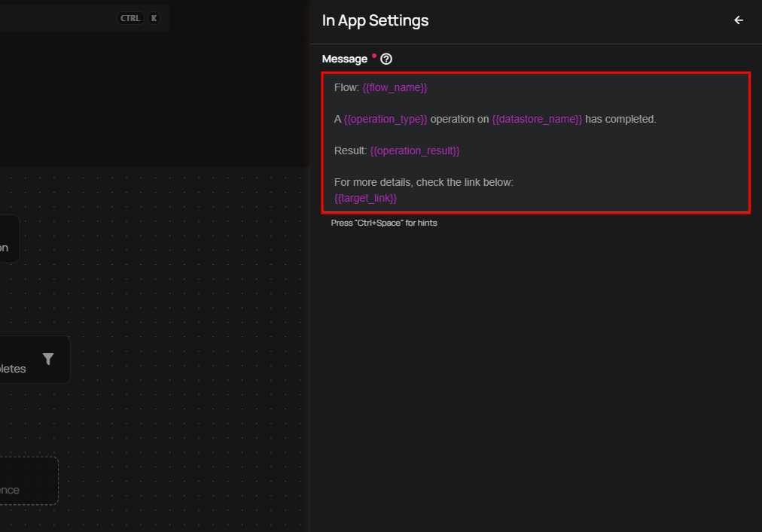Open the Message field help tooltip icon
This screenshot has height=532, width=762.
[x=386, y=59]
